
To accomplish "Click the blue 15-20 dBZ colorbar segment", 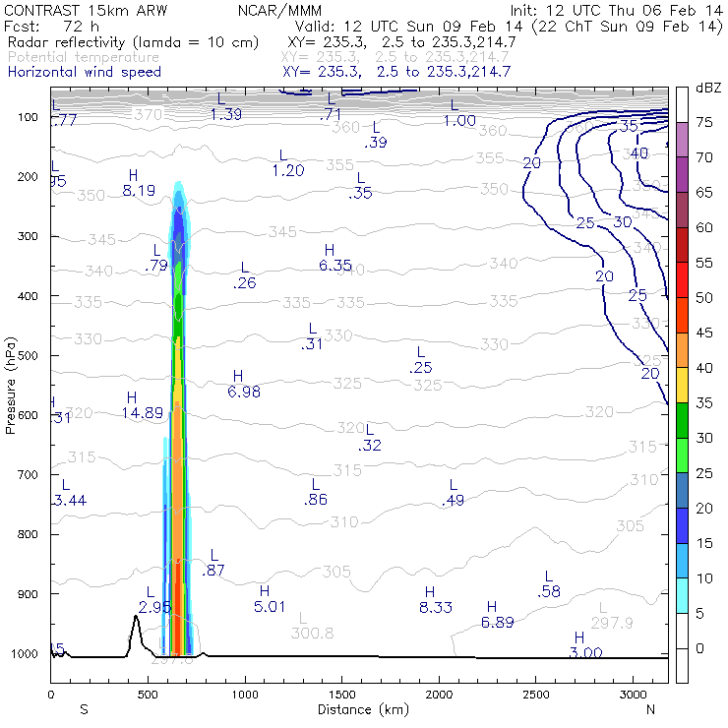I will click(682, 525).
